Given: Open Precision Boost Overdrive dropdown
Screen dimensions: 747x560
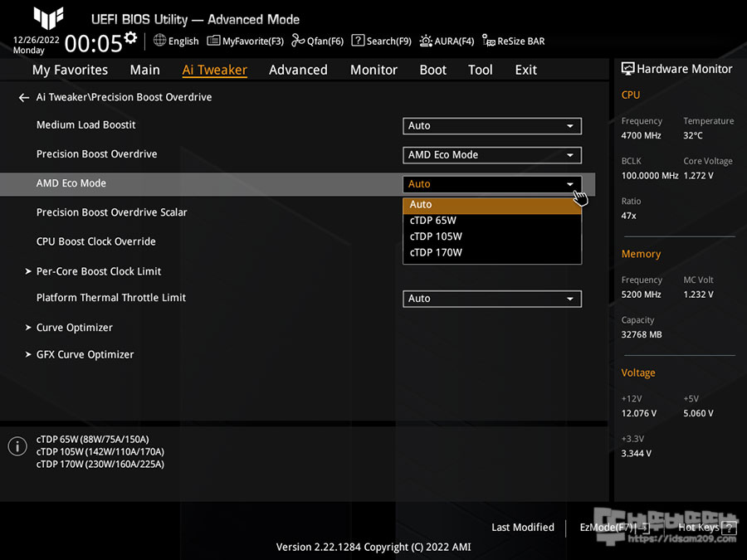Looking at the screenshot, I should click(x=492, y=155).
